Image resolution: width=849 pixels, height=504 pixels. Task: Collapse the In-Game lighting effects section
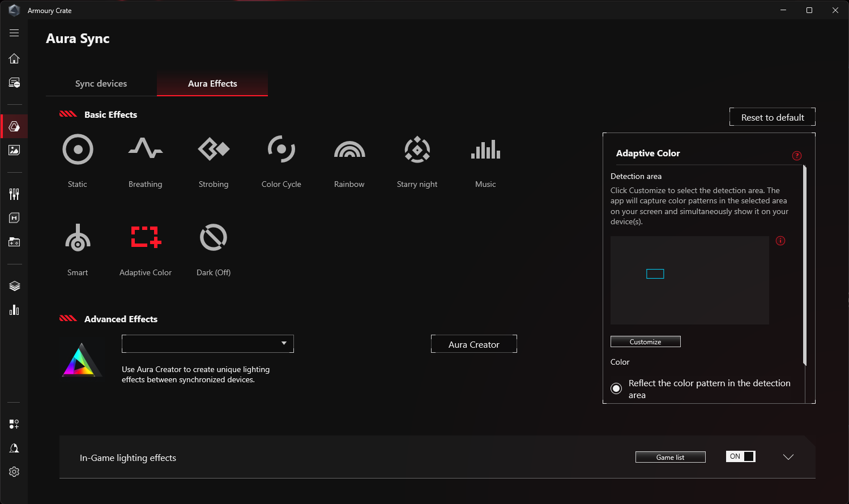point(788,456)
